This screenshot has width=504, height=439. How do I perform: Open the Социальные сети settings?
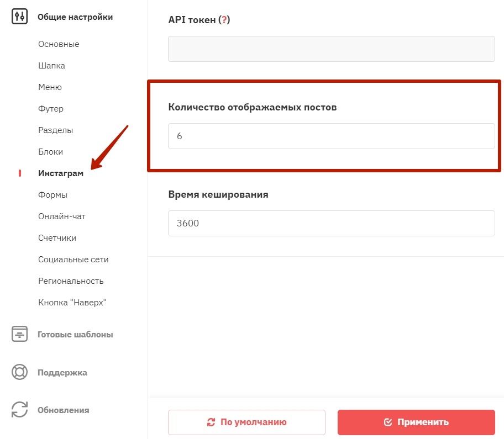73,259
